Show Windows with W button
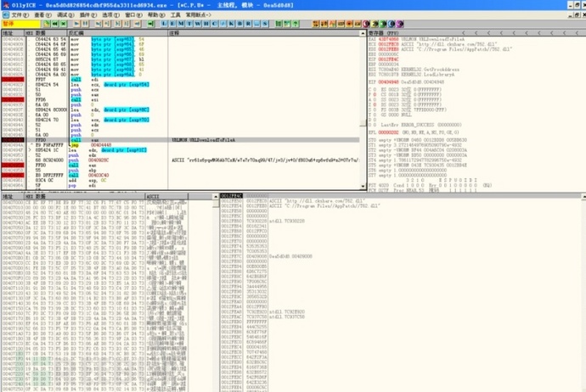 click(x=198, y=24)
